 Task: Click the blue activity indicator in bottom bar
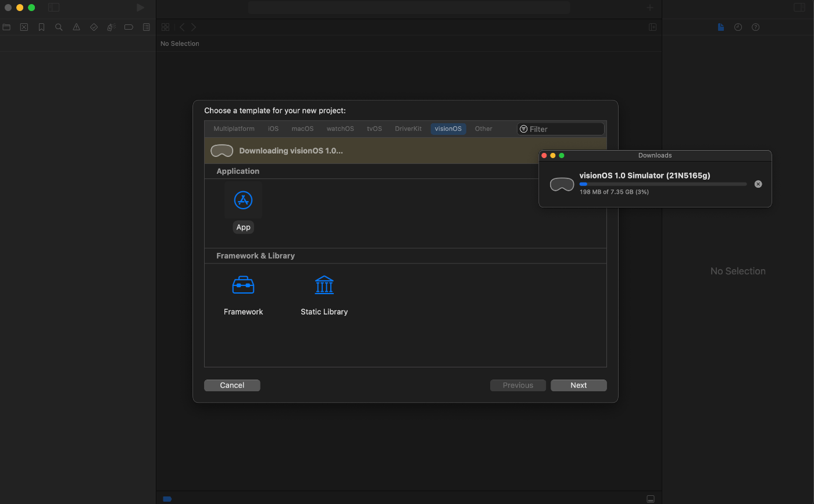167,499
